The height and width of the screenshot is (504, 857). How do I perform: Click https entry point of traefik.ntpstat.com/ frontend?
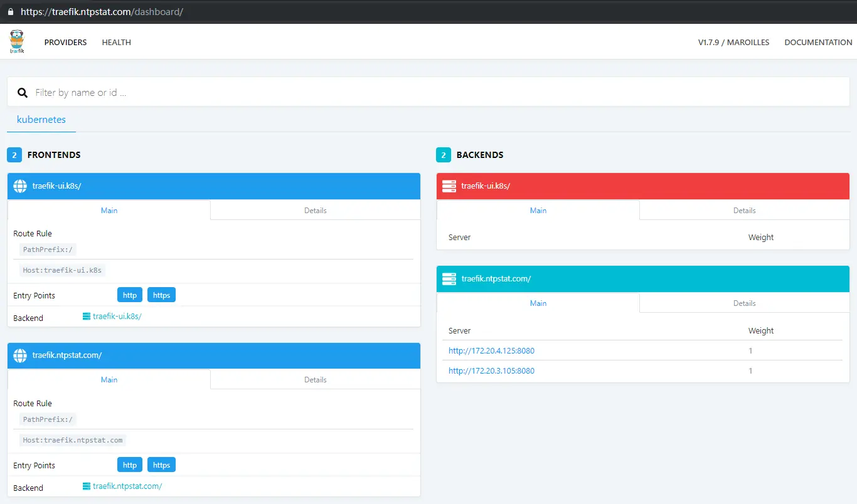click(161, 465)
